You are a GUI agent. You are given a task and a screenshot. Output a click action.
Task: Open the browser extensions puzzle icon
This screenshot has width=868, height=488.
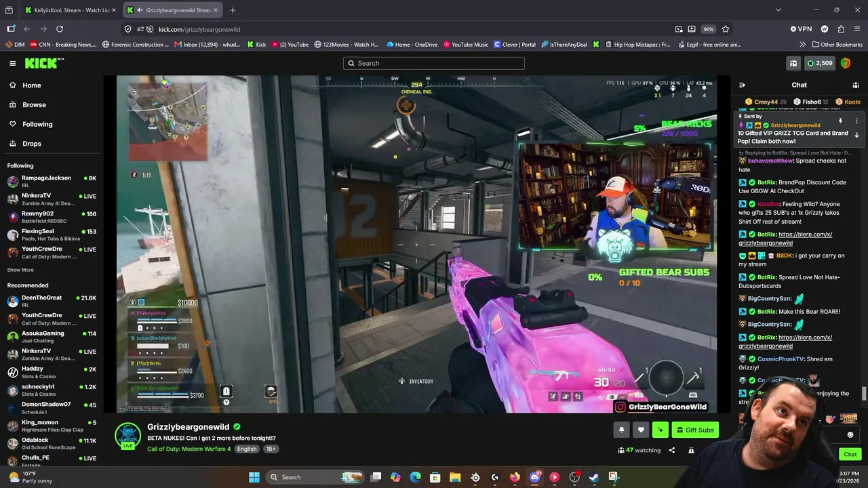click(x=841, y=29)
